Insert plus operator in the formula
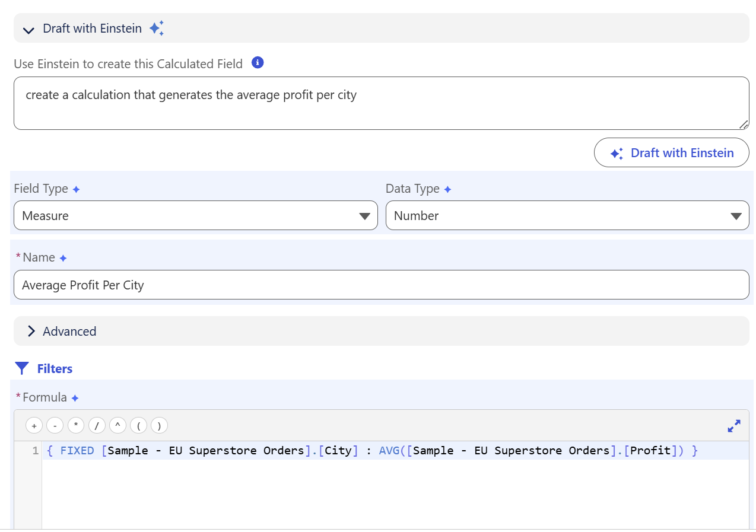The height and width of the screenshot is (532, 756). (x=34, y=425)
